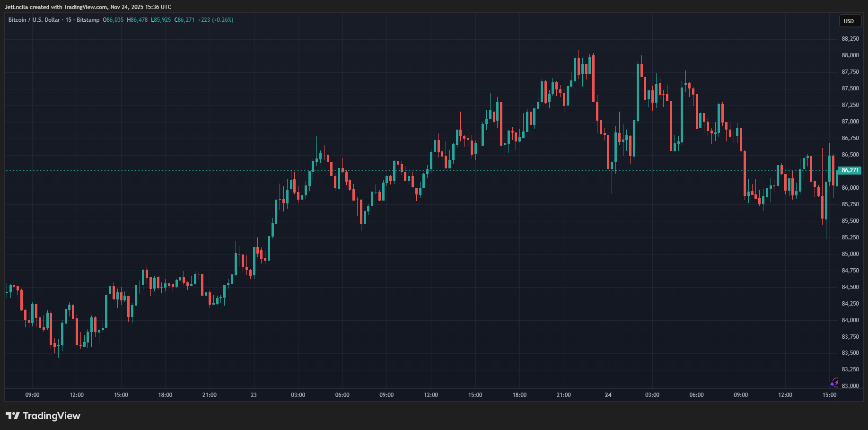Click the purple lightning bolt icon

[834, 383]
